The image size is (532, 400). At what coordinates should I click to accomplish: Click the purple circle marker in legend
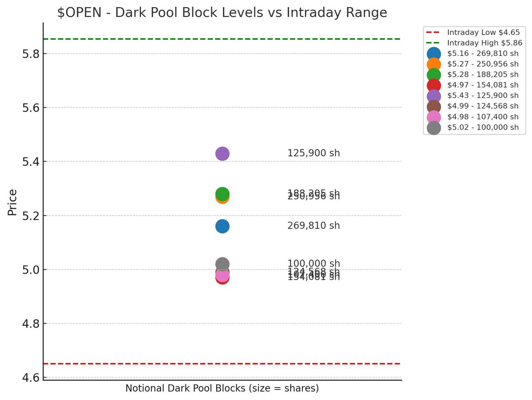click(434, 96)
